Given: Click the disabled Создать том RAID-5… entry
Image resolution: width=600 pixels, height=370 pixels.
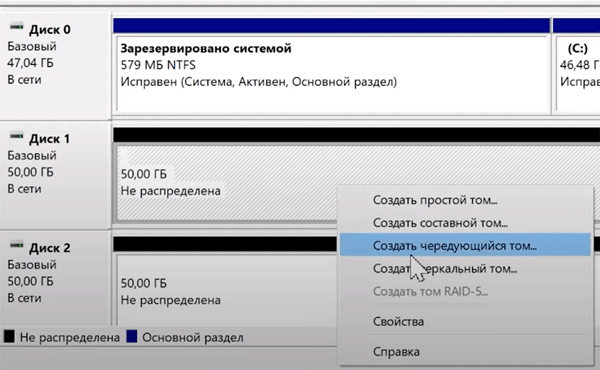Looking at the screenshot, I should [x=465, y=291].
